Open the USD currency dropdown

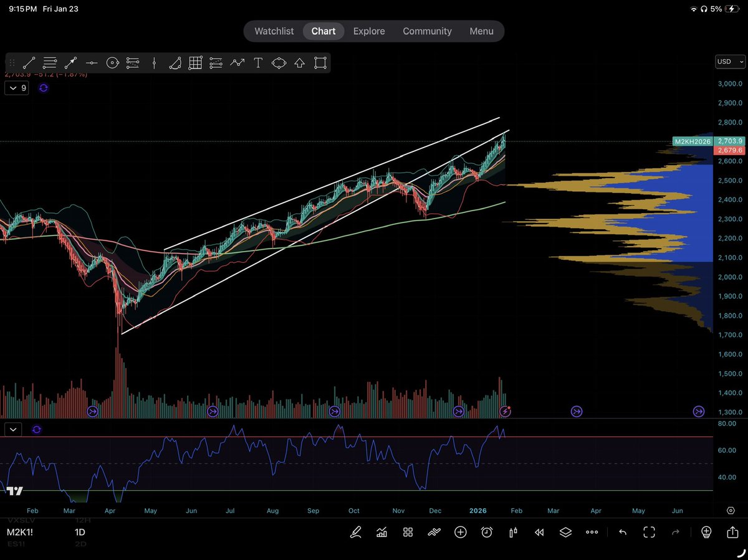(x=730, y=62)
